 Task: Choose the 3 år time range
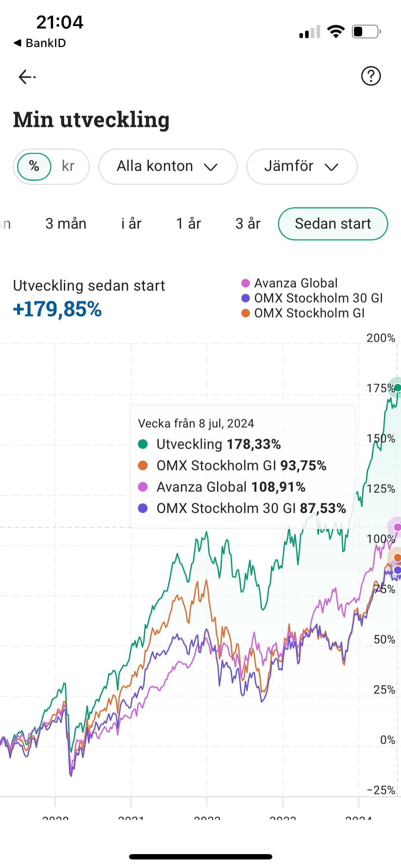tap(248, 224)
